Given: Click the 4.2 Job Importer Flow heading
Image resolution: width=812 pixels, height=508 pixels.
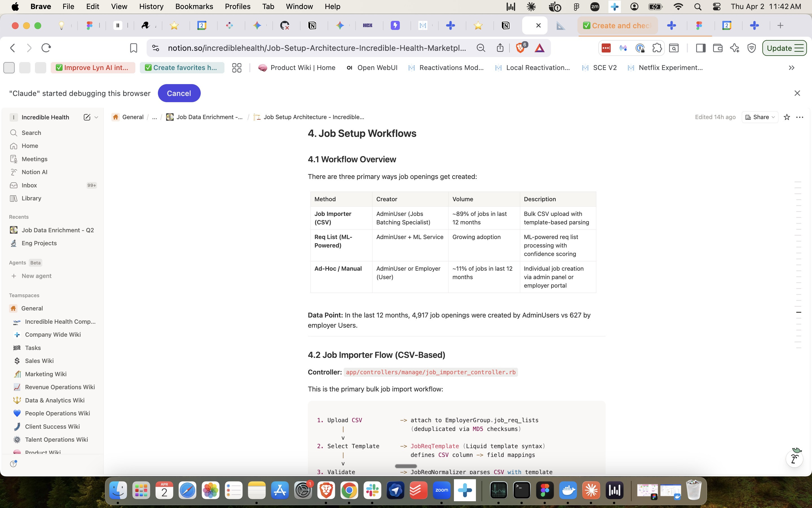Looking at the screenshot, I should coord(376,355).
